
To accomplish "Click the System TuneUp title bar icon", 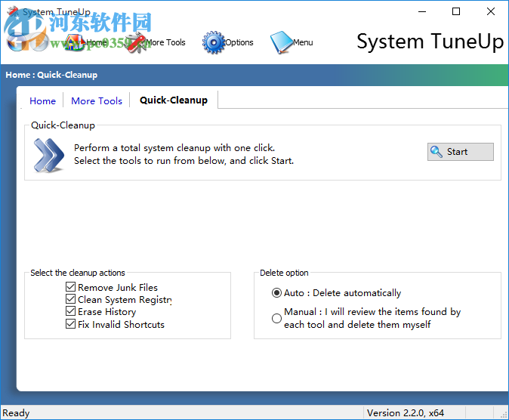I will pyautogui.click(x=13, y=11).
